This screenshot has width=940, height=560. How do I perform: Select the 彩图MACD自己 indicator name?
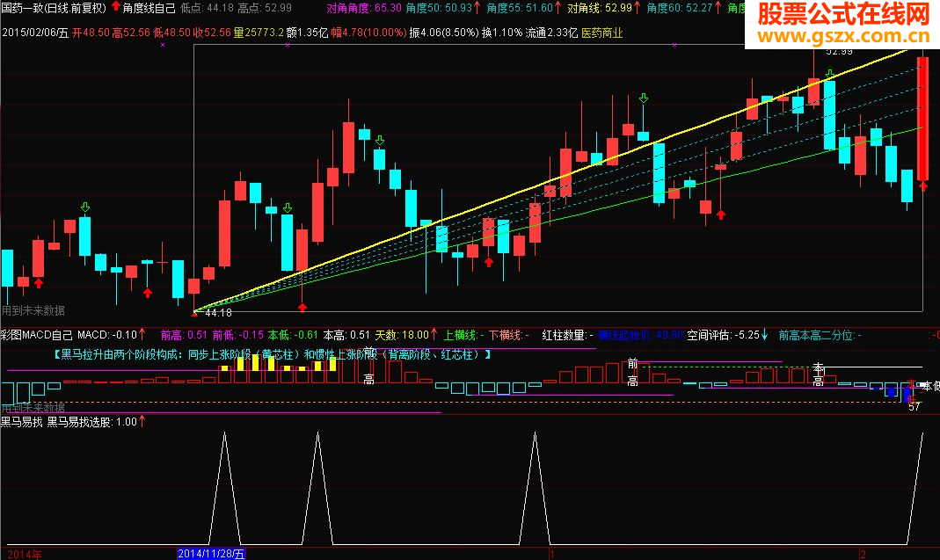coord(36,335)
